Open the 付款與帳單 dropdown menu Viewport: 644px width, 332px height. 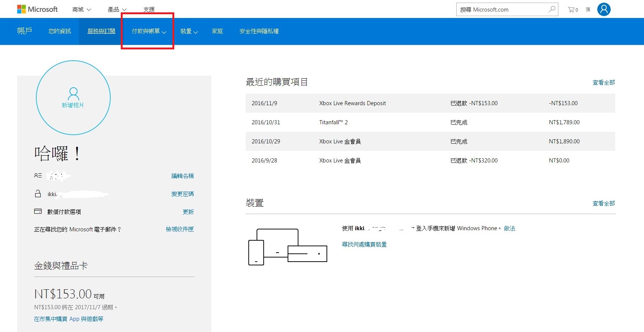pyautogui.click(x=149, y=31)
